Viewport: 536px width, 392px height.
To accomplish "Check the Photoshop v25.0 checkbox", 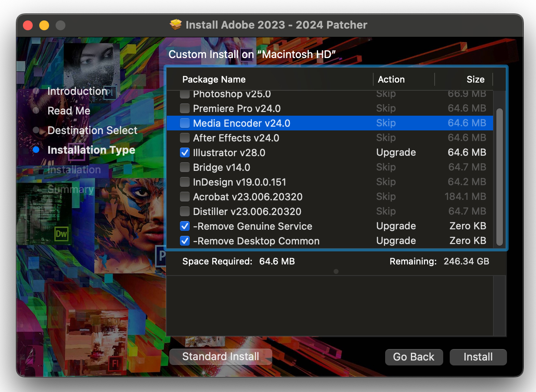I will point(184,94).
